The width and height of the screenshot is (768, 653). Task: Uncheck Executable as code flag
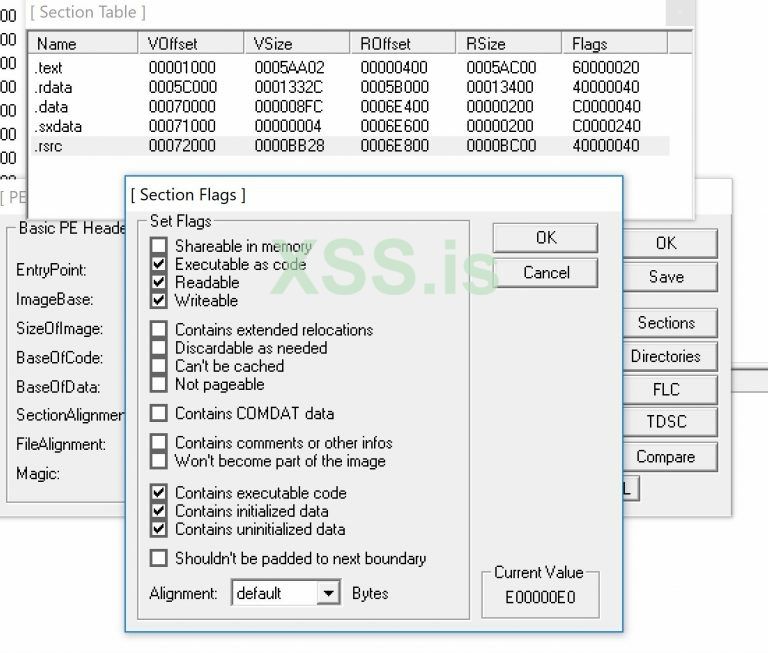(x=159, y=264)
